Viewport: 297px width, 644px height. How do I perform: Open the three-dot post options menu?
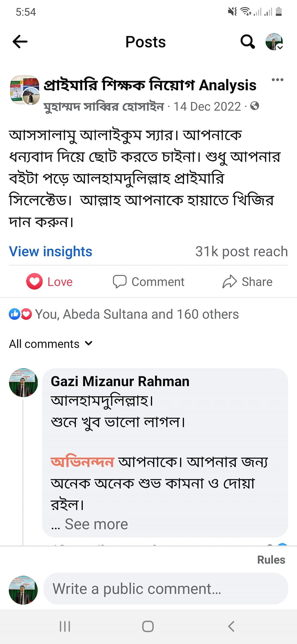click(x=277, y=80)
